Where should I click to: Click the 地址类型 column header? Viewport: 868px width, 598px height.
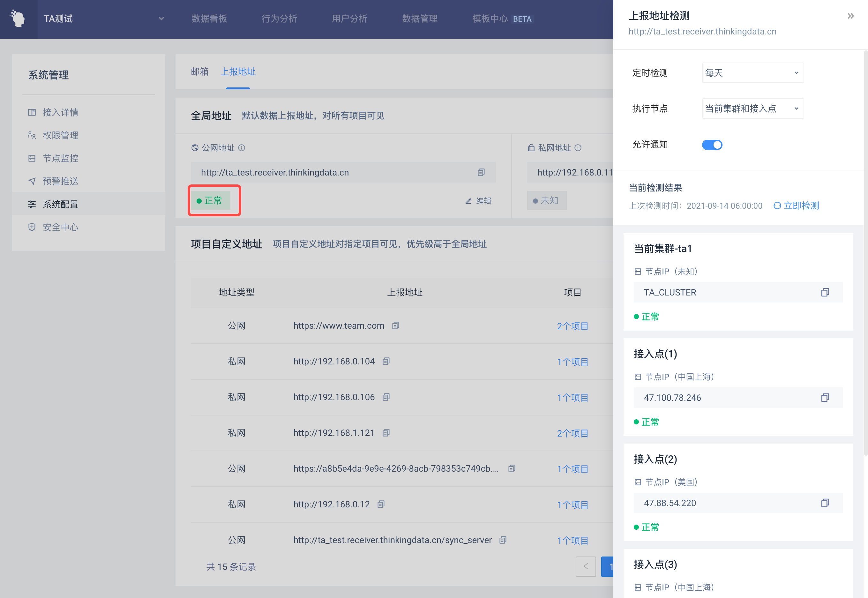tap(236, 293)
